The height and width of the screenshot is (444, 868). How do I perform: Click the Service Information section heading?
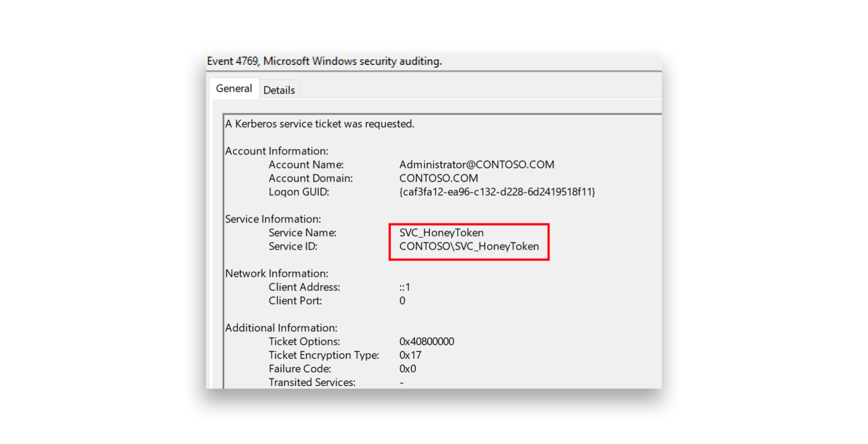(x=273, y=219)
